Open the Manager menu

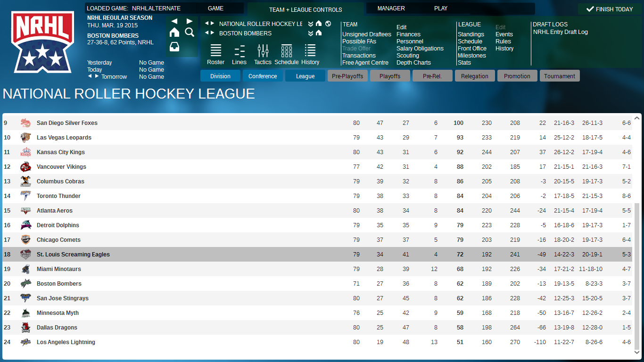[391, 8]
